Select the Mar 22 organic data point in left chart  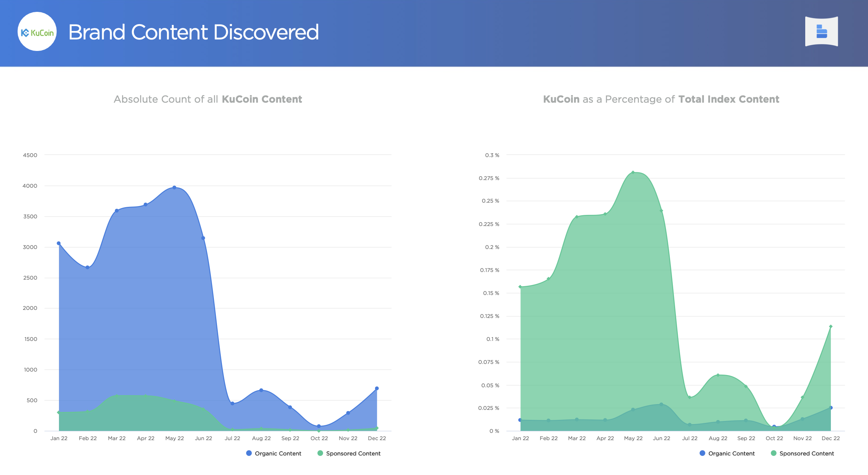click(x=117, y=211)
